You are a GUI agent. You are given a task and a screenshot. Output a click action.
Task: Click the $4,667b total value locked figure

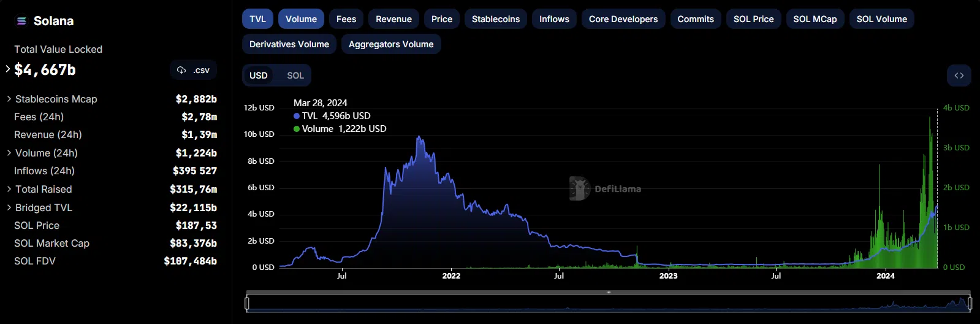(x=45, y=70)
